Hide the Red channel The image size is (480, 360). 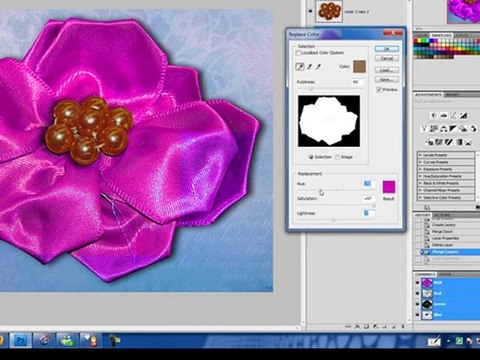pyautogui.click(x=417, y=293)
